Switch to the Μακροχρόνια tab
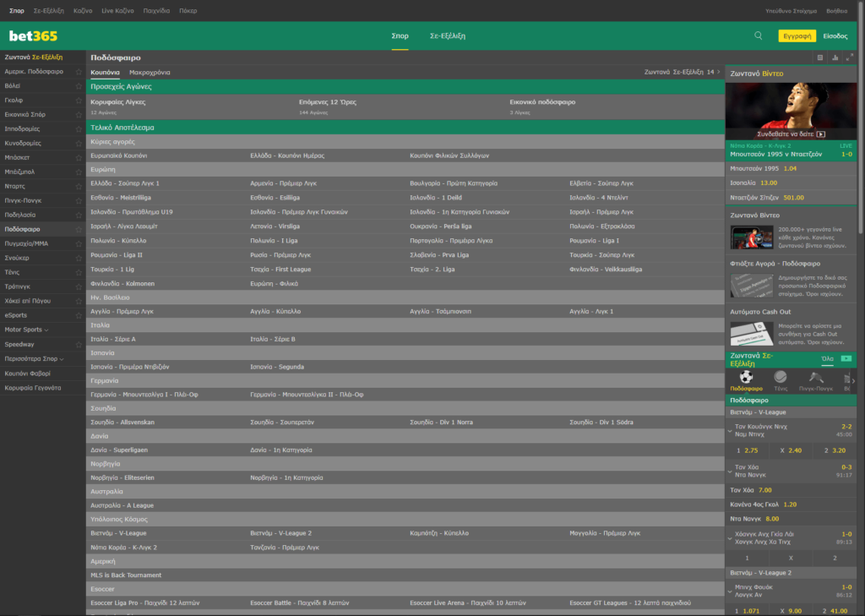The image size is (865, 616). point(150,73)
